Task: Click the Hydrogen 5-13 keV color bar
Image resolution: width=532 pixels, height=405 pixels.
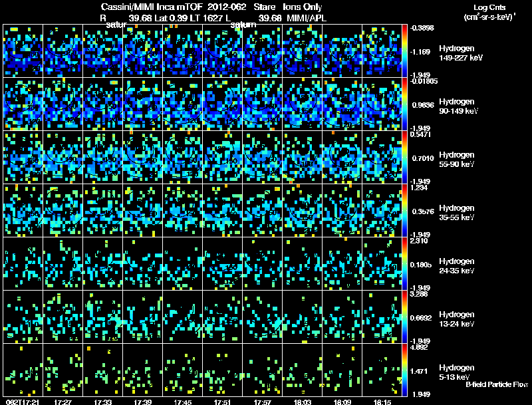Action: (x=404, y=370)
